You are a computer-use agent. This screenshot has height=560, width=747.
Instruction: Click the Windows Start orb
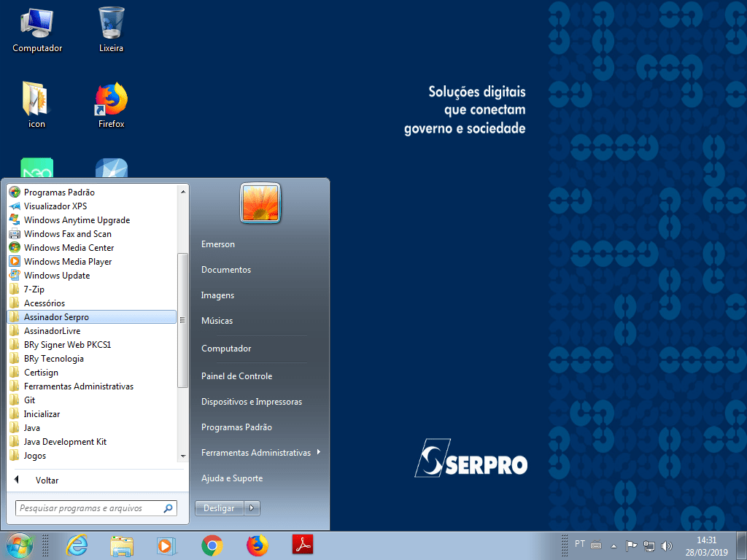(20, 545)
